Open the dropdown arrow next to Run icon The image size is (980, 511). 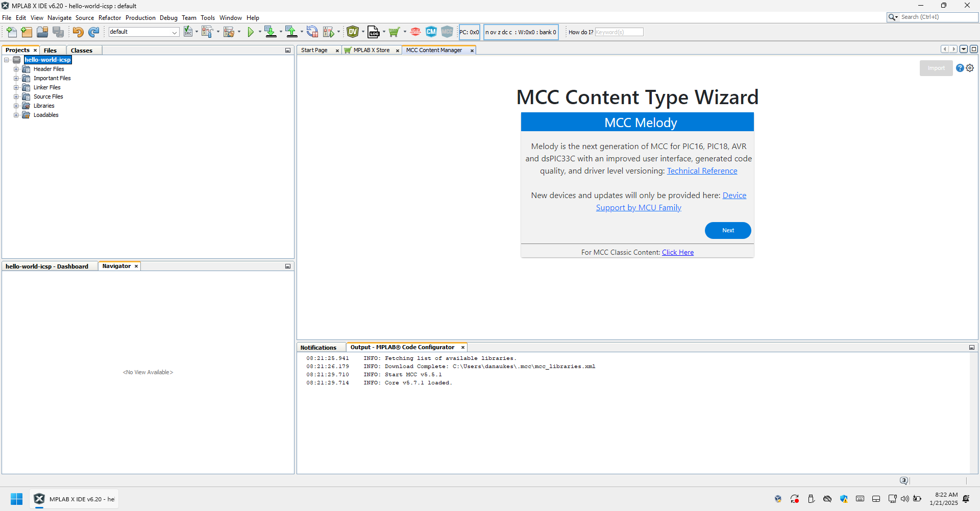tap(260, 32)
